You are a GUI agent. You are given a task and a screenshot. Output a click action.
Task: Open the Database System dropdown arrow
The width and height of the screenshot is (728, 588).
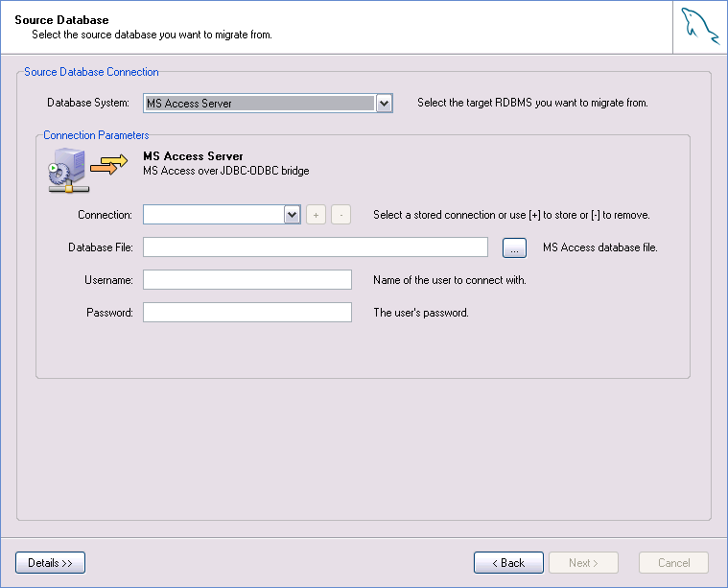pos(384,103)
